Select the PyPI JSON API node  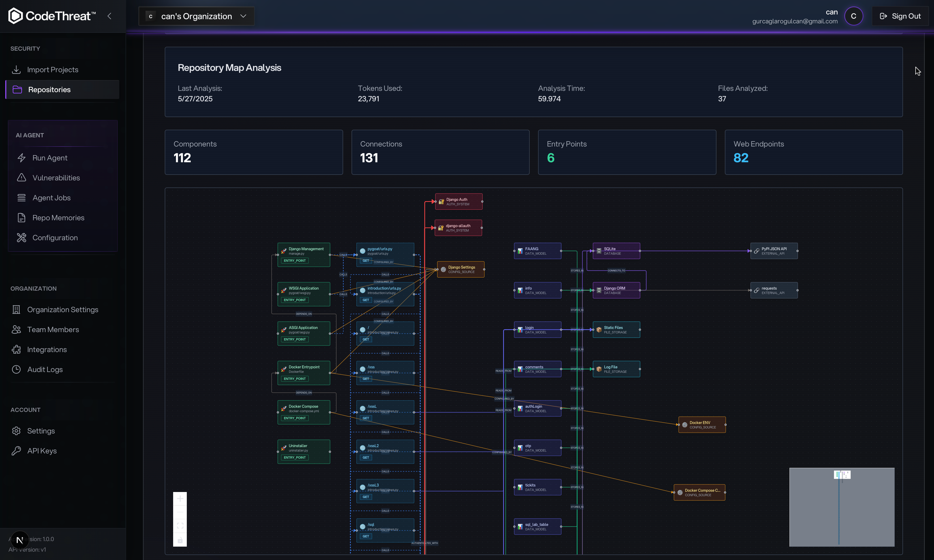(x=774, y=251)
